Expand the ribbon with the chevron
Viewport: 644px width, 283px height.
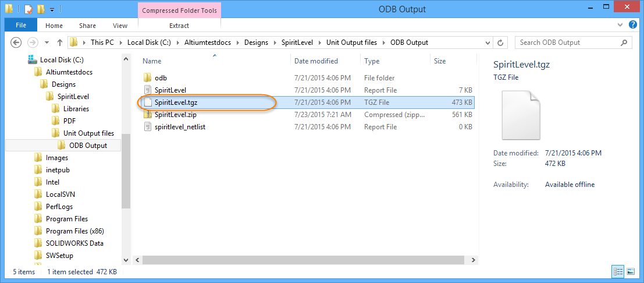(x=619, y=26)
